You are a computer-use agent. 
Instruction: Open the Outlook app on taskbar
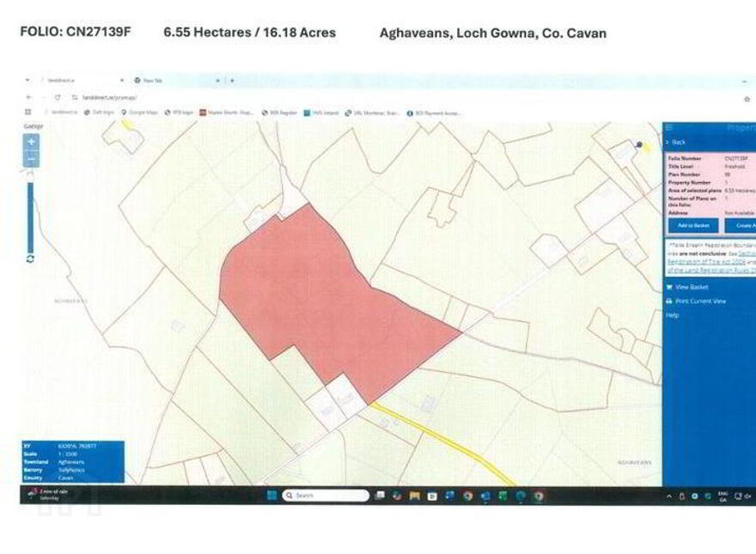coord(485,496)
